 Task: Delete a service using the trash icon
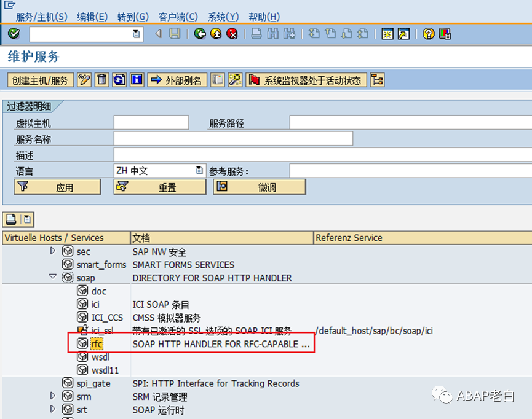click(101, 80)
